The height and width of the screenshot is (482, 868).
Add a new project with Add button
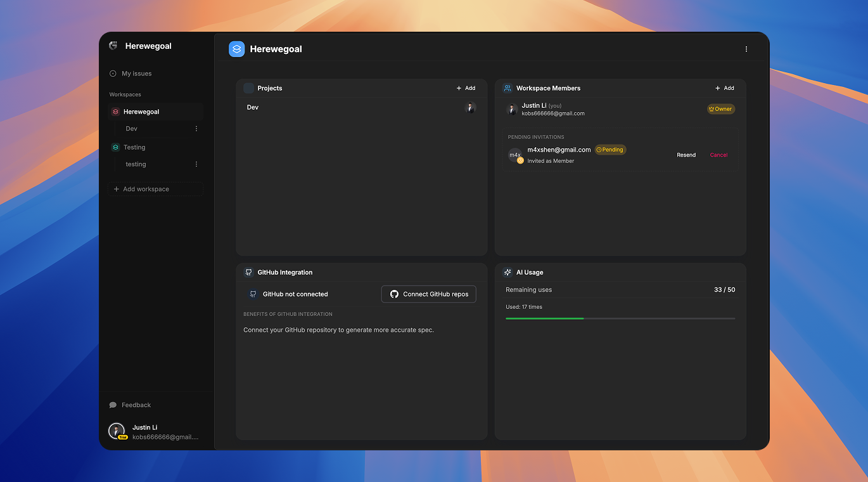466,88
